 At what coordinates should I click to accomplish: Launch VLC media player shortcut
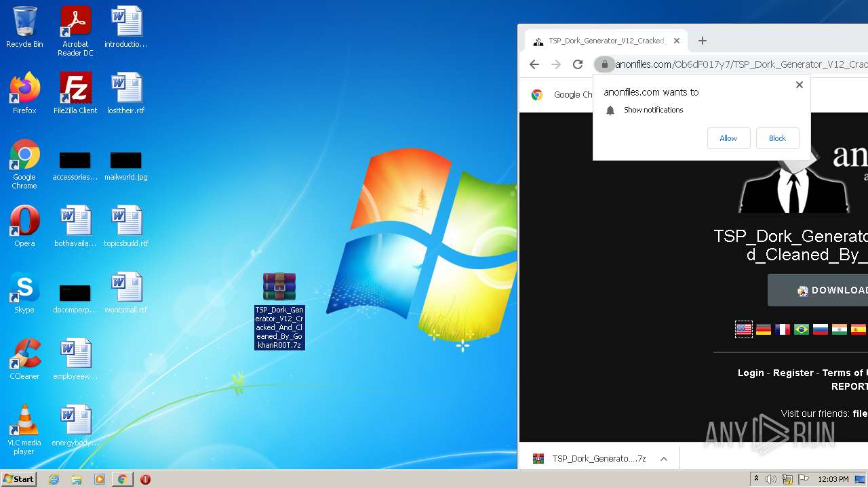[24, 430]
